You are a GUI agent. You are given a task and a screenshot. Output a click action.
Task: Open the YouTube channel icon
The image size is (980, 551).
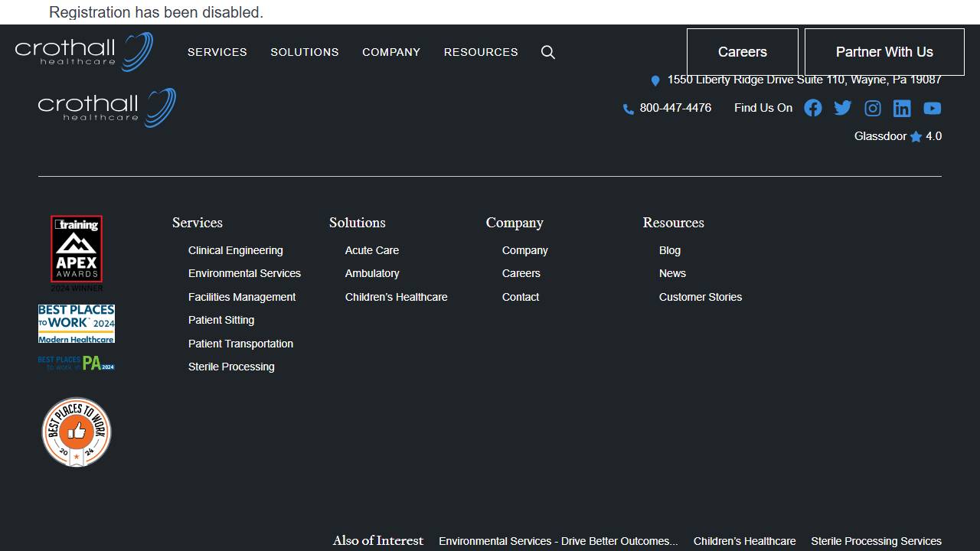(x=932, y=108)
